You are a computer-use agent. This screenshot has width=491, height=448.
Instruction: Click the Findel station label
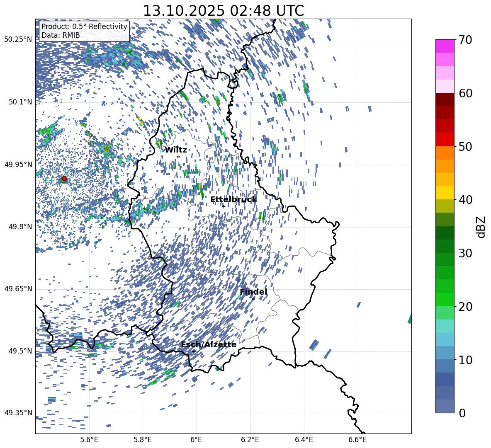[253, 292]
